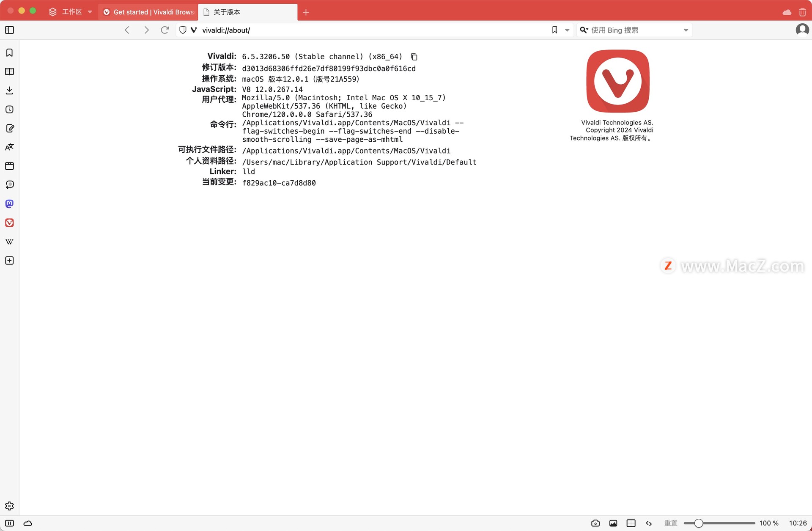Open the user profile avatar
The width and height of the screenshot is (812, 531).
point(802,30)
